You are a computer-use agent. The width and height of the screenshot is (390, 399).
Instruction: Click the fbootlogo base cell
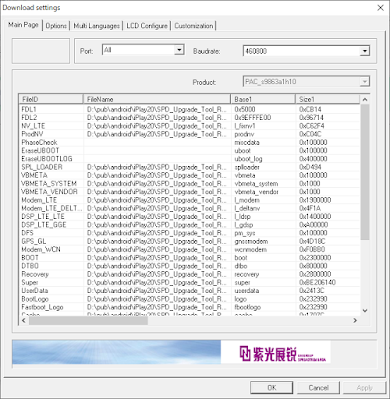point(248,307)
